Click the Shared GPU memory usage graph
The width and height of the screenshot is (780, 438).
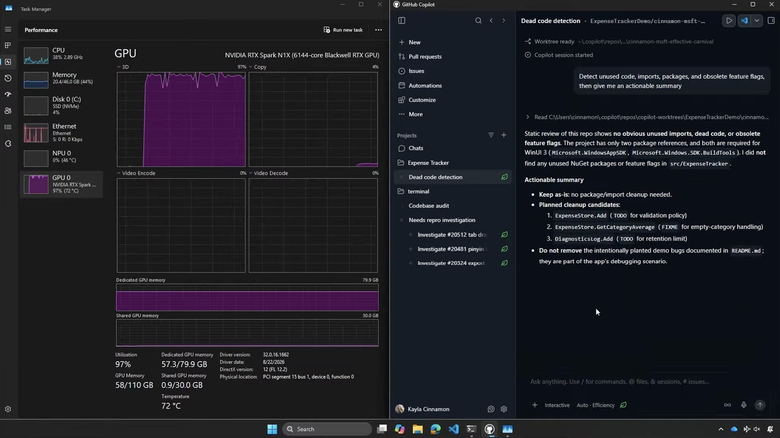[247, 333]
